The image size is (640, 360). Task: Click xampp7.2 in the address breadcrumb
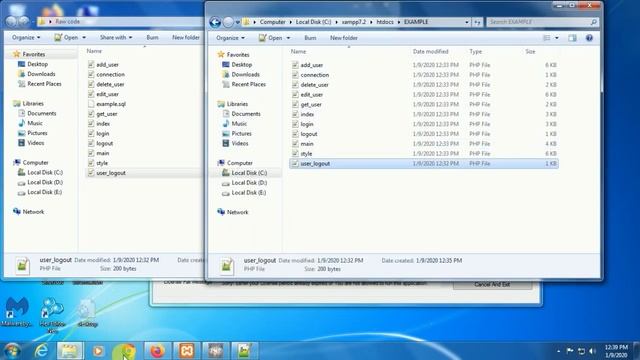click(x=353, y=22)
